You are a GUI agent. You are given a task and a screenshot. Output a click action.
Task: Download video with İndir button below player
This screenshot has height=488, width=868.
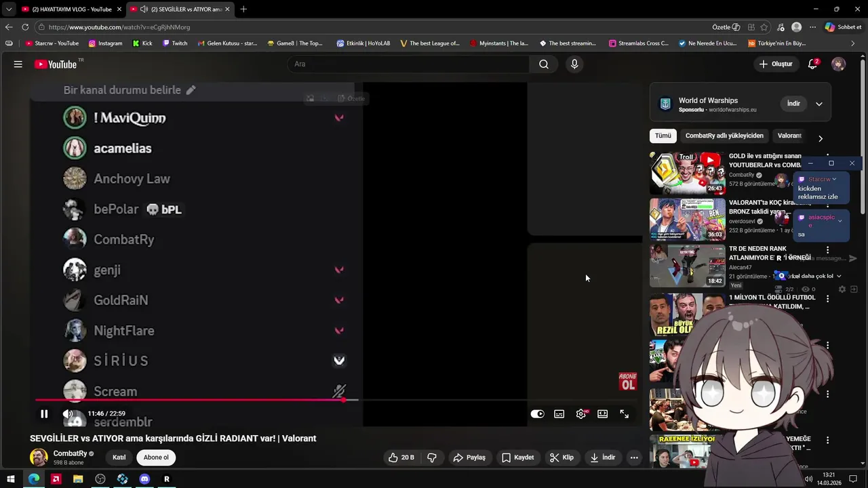[602, 457]
